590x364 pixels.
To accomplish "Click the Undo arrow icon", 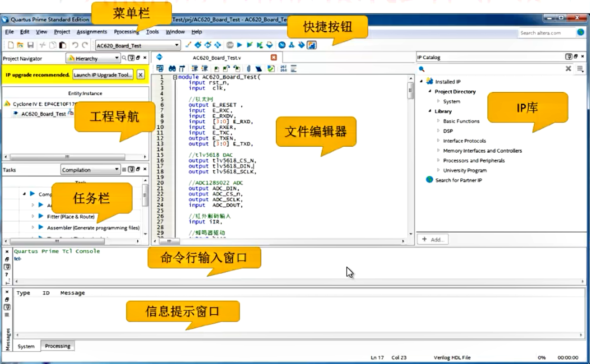I will tap(75, 45).
